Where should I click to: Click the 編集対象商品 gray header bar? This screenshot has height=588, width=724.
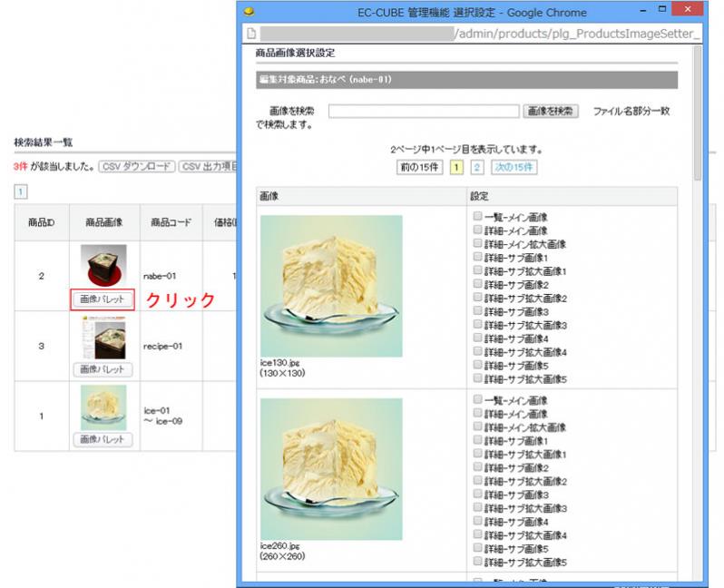tap(467, 80)
